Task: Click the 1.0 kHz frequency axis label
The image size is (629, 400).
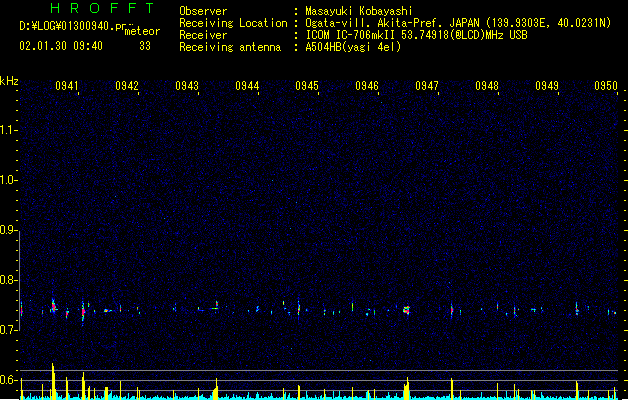Action: pos(8,180)
